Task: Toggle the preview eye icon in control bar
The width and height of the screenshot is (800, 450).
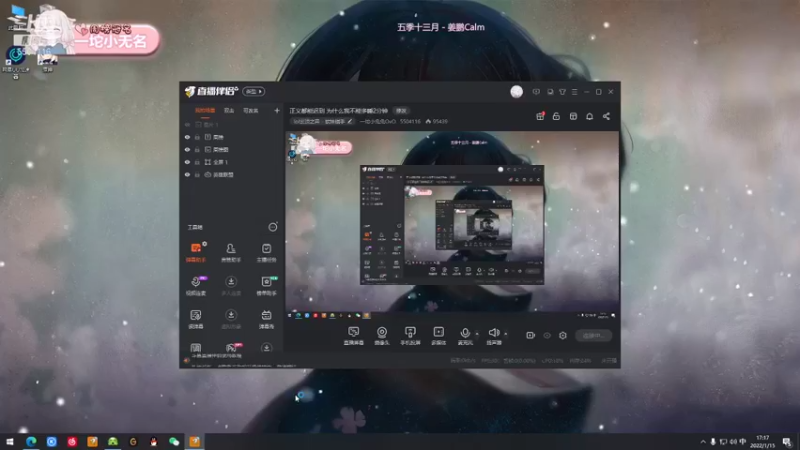Action: (x=547, y=335)
